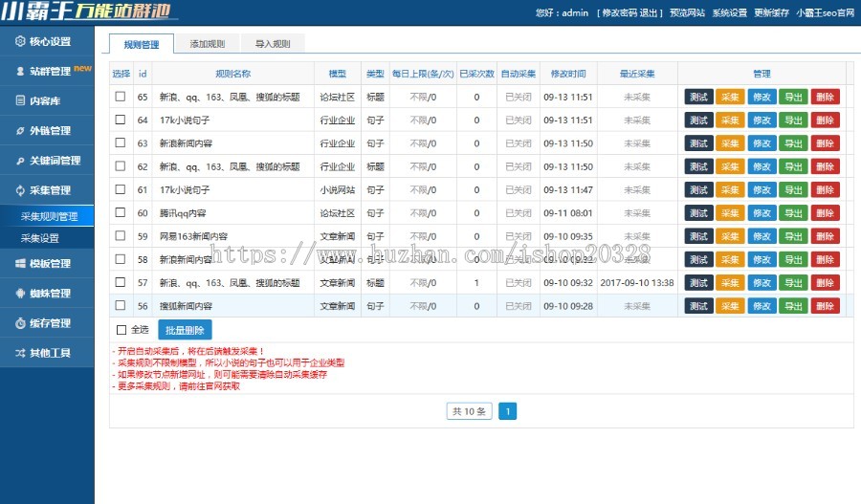Switch to the 添加规则 tab
Viewport: 861px width, 504px height.
point(208,43)
